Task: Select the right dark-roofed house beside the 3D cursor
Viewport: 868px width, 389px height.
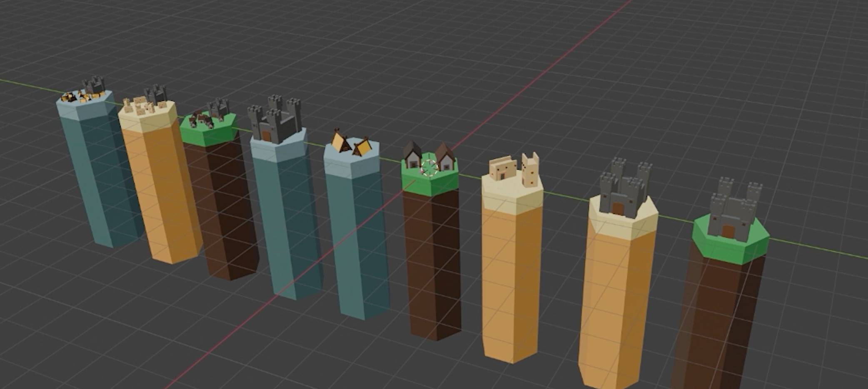Action: click(x=445, y=157)
